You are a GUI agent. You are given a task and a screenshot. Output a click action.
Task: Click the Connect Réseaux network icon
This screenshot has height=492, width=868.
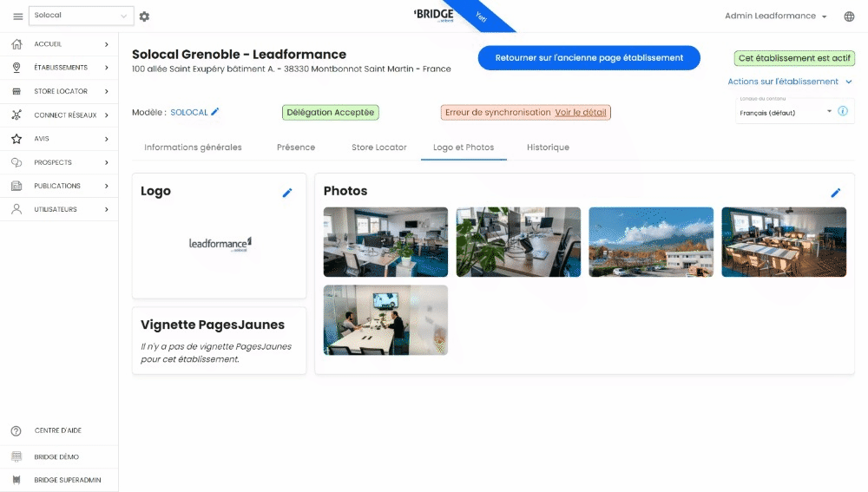pyautogui.click(x=16, y=115)
